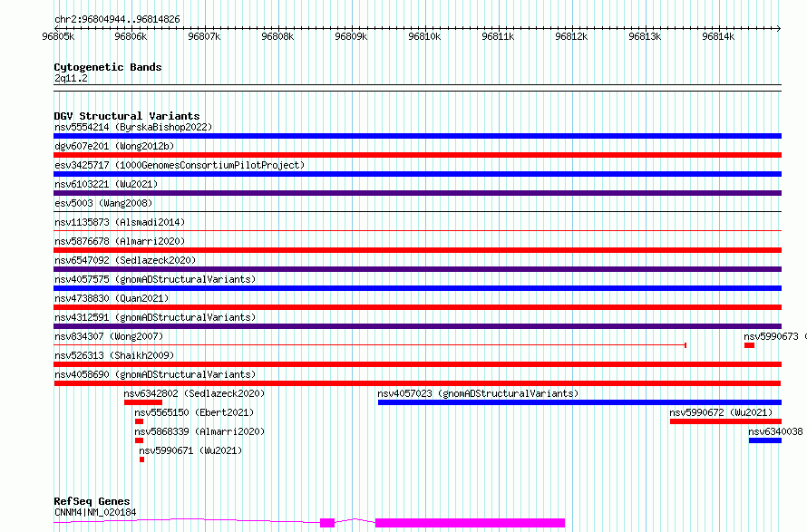This screenshot has height=532, width=807.
Task: Click the blue nsv6340038 feature bar
Action: click(765, 440)
